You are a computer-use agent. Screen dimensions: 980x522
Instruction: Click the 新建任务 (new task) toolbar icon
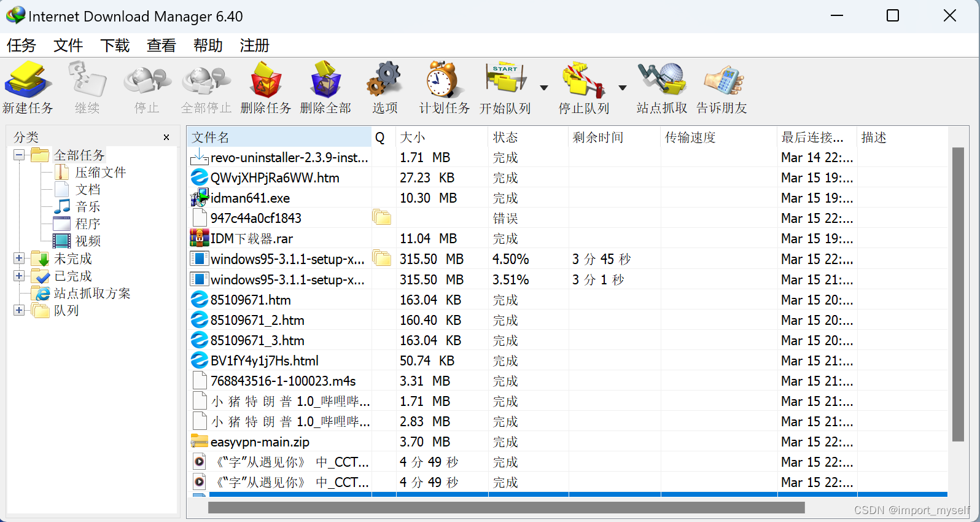pyautogui.click(x=28, y=80)
